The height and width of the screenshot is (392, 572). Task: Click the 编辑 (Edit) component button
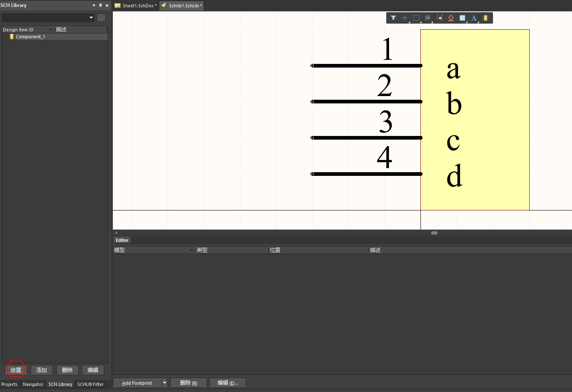pyautogui.click(x=93, y=370)
